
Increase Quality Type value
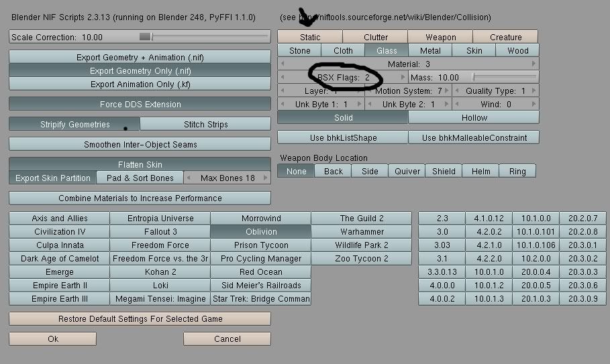tap(533, 91)
